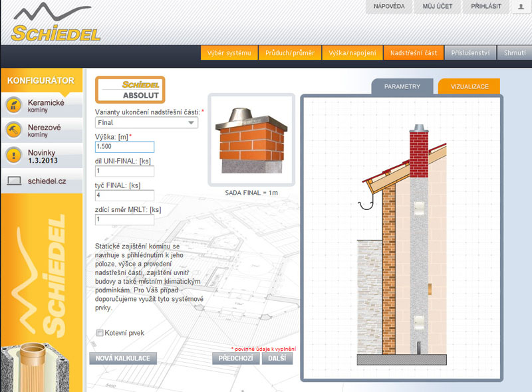Open Můj účet

click(x=438, y=7)
